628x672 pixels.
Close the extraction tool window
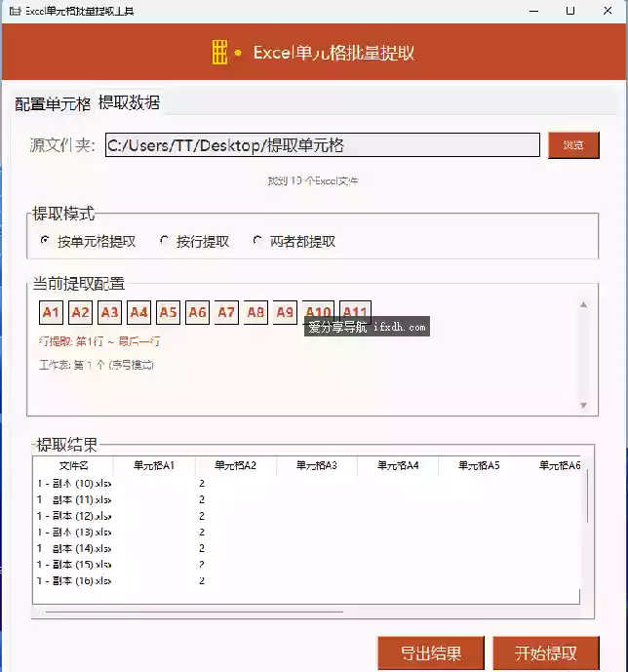coord(608,11)
